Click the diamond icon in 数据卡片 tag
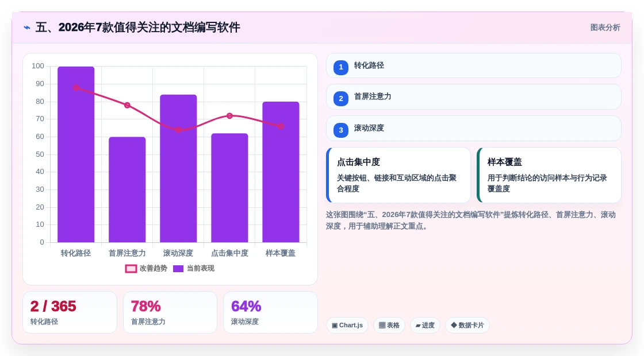Screen dimensions: 644x356 pyautogui.click(x=454, y=325)
